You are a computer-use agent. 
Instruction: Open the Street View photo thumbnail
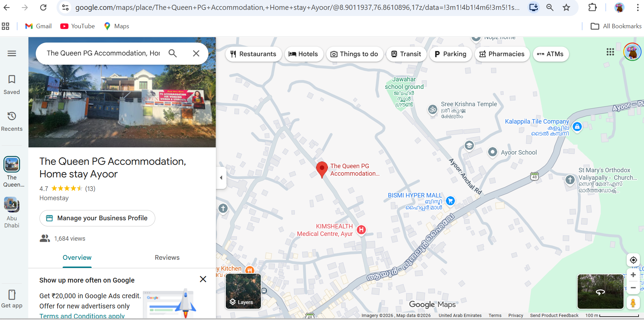pos(600,291)
